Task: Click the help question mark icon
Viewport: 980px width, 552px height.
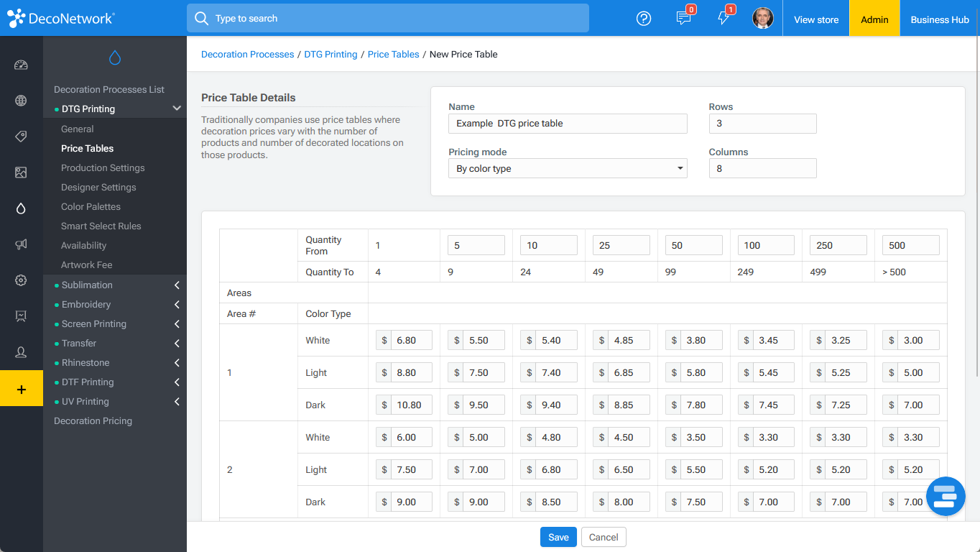Action: pyautogui.click(x=644, y=19)
